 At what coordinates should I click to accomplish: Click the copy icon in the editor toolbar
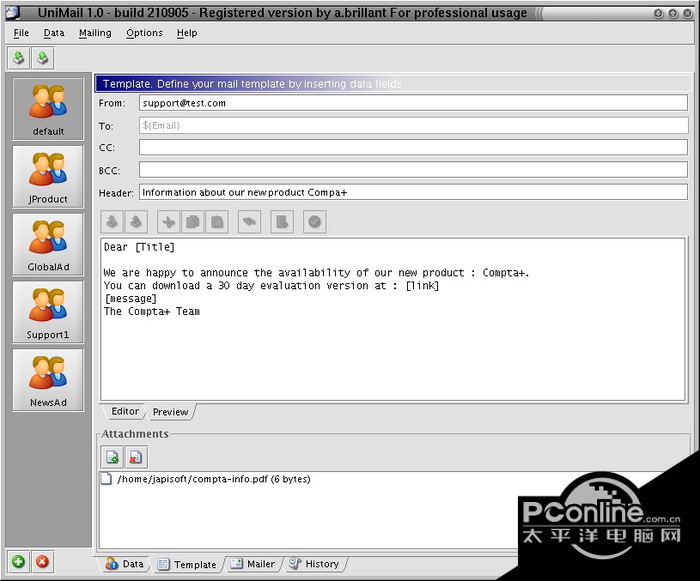point(193,222)
